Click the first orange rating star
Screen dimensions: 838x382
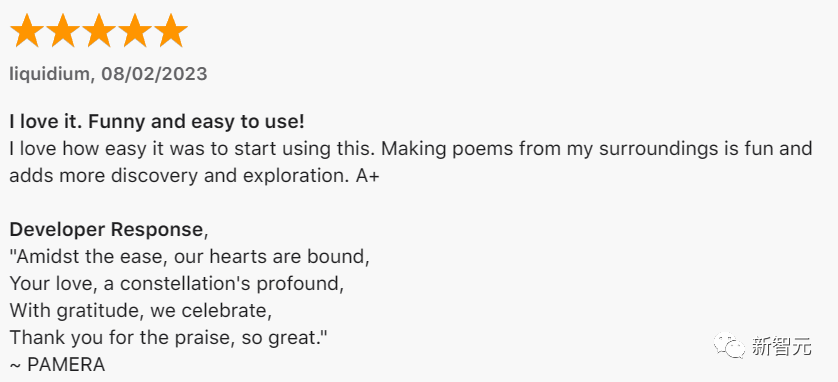click(27, 30)
